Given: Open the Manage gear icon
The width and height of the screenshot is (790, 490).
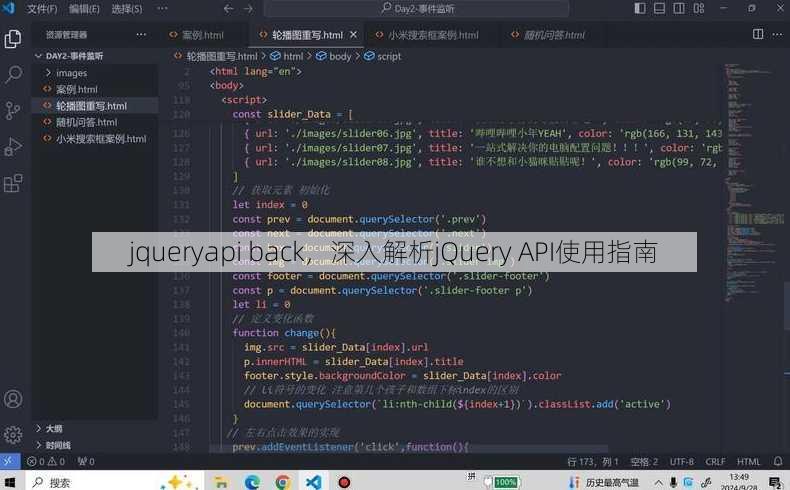Looking at the screenshot, I should point(13,435).
